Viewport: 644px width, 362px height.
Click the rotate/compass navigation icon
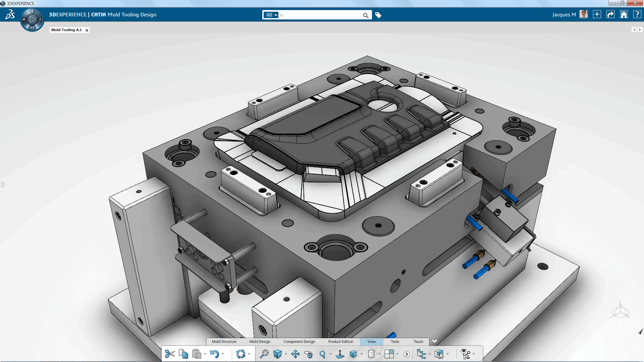tap(621, 311)
